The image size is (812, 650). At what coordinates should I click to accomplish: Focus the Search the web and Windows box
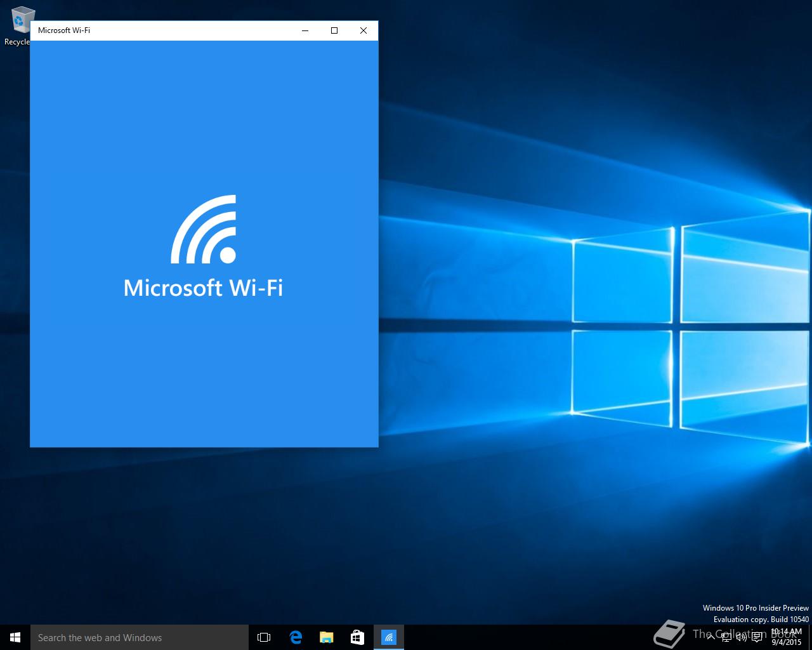click(140, 637)
